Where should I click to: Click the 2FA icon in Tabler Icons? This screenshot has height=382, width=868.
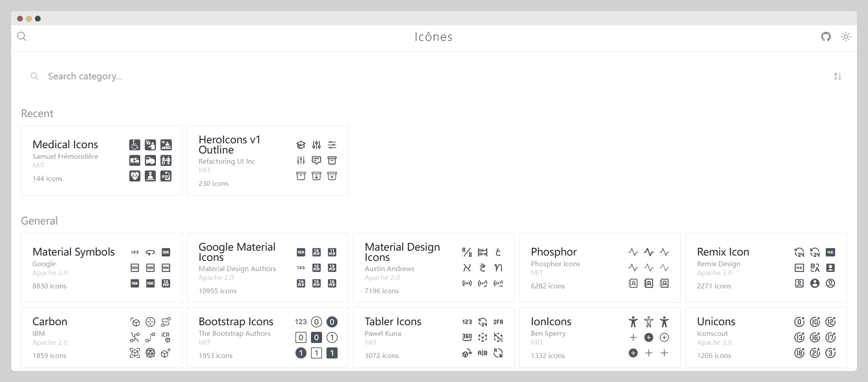point(498,322)
